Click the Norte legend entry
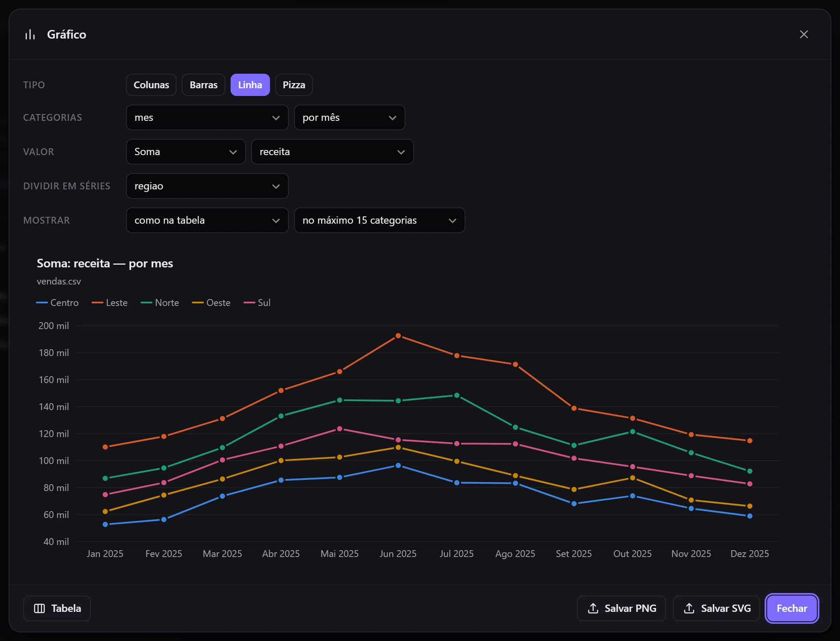Screen dimensions: 840x641 (x=160, y=303)
